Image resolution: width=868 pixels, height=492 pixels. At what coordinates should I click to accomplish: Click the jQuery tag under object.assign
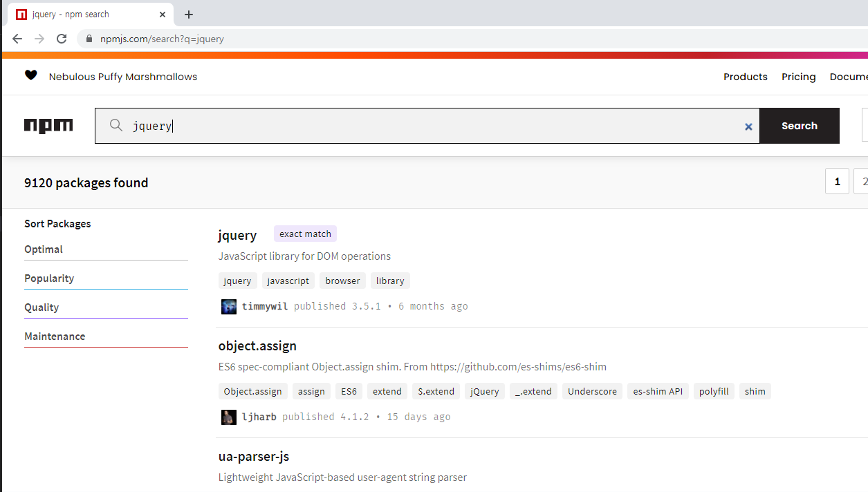pyautogui.click(x=485, y=391)
